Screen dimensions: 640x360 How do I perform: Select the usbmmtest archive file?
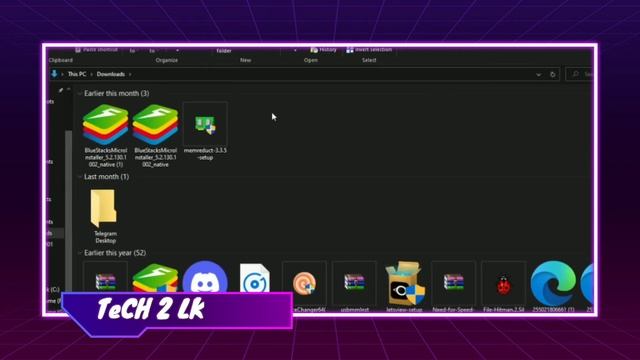pos(354,286)
